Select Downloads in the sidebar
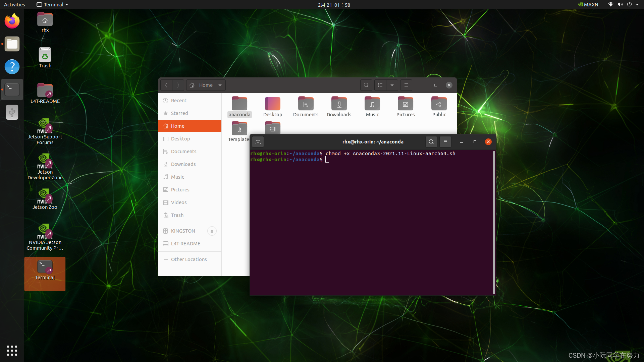The image size is (644, 362). click(x=183, y=164)
